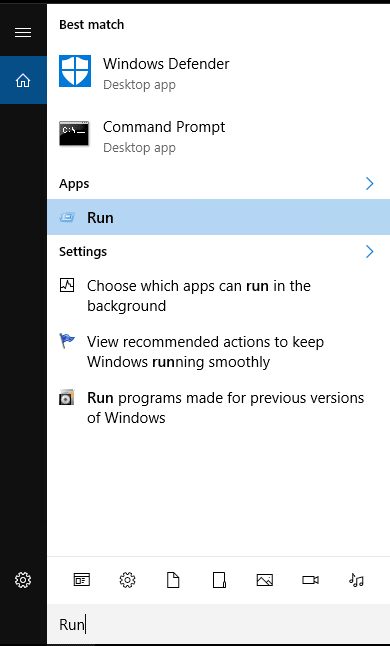
Task: Expand the Settings category arrow
Action: [x=369, y=251]
